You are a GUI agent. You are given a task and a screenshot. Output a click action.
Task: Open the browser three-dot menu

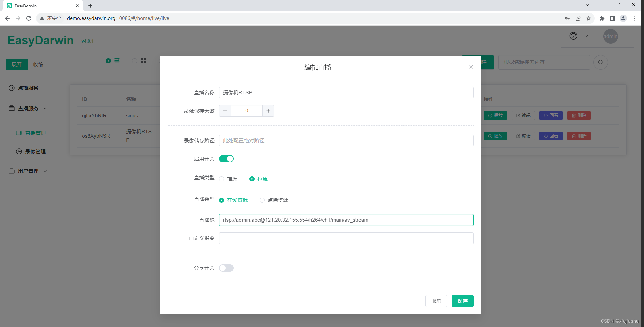click(x=634, y=18)
